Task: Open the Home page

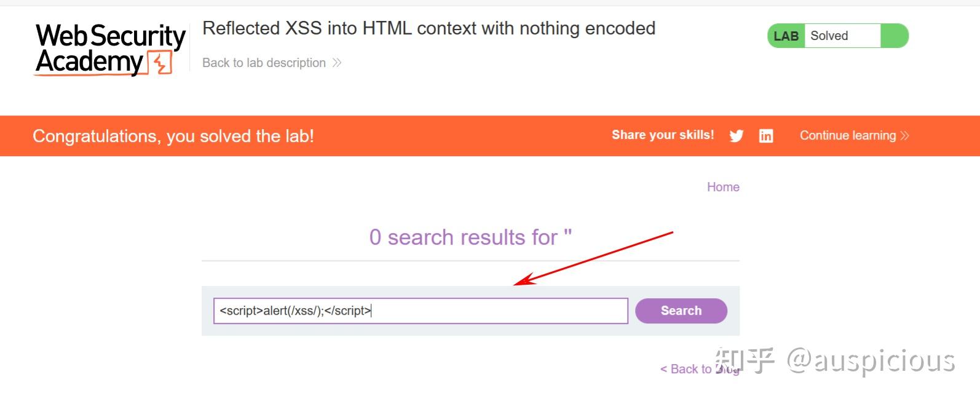Action: coord(723,186)
